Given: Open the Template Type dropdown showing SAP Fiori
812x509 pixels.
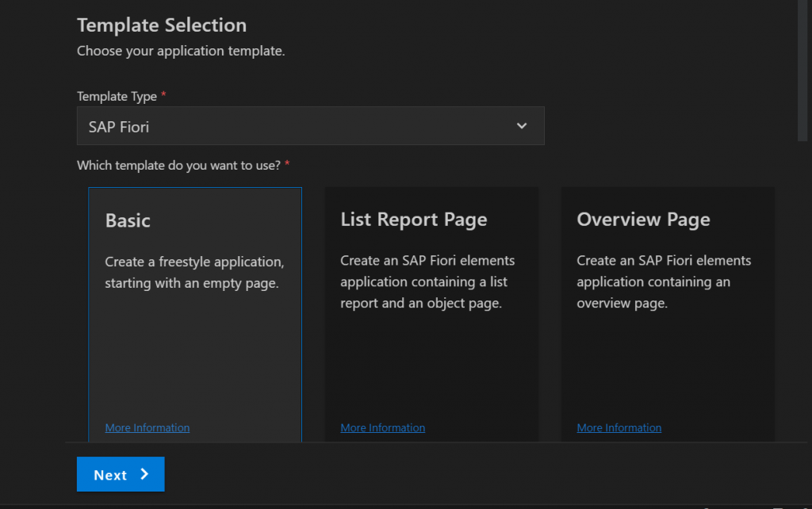Looking at the screenshot, I should 310,126.
